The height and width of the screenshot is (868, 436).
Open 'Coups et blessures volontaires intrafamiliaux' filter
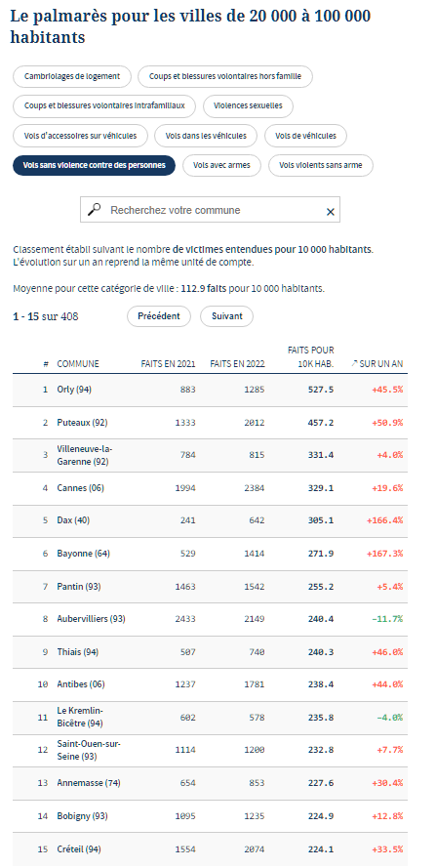point(104,105)
